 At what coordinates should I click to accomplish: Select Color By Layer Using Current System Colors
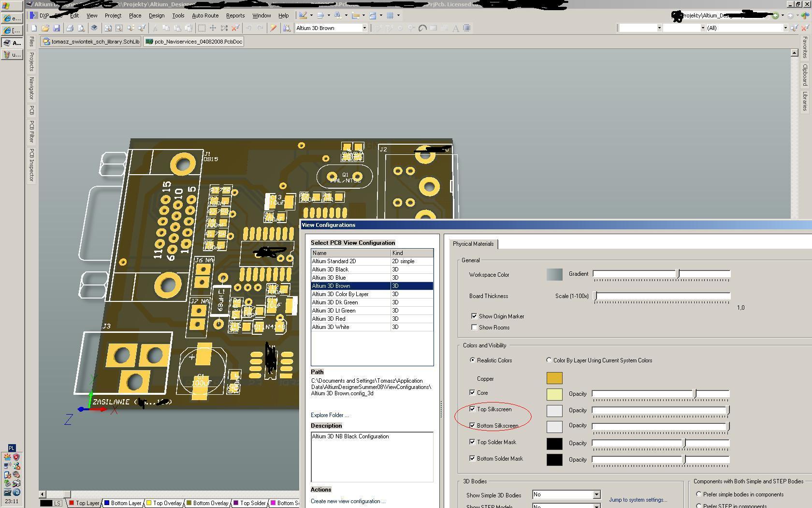(x=549, y=360)
